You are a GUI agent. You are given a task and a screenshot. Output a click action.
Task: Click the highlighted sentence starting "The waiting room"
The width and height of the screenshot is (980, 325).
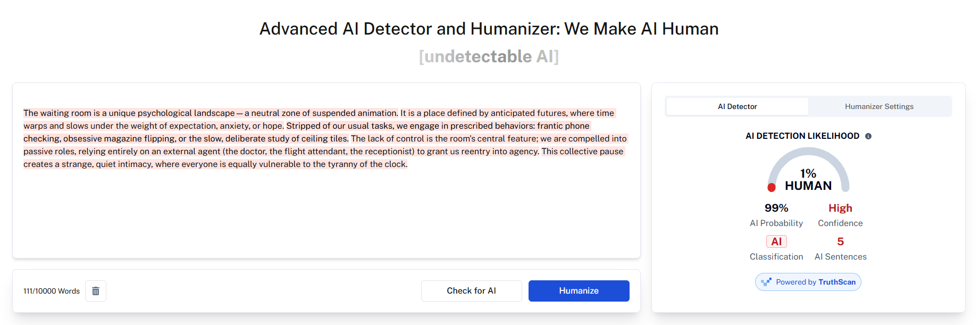[210, 113]
